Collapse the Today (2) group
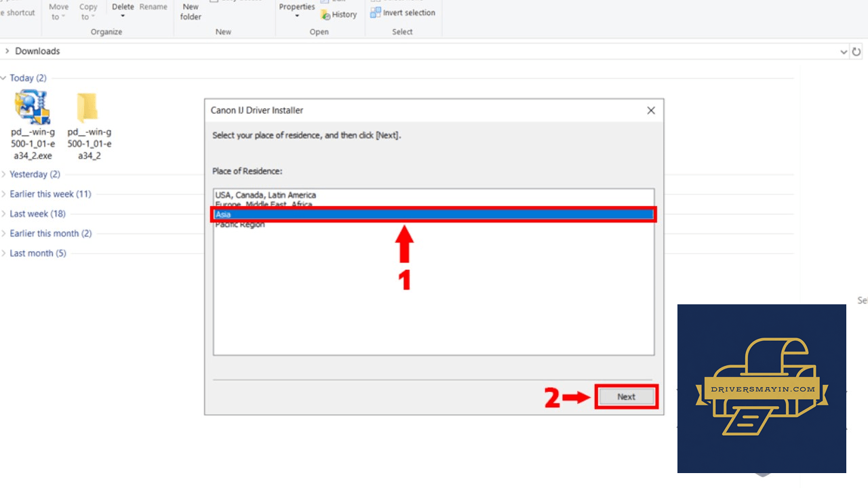 3,78
